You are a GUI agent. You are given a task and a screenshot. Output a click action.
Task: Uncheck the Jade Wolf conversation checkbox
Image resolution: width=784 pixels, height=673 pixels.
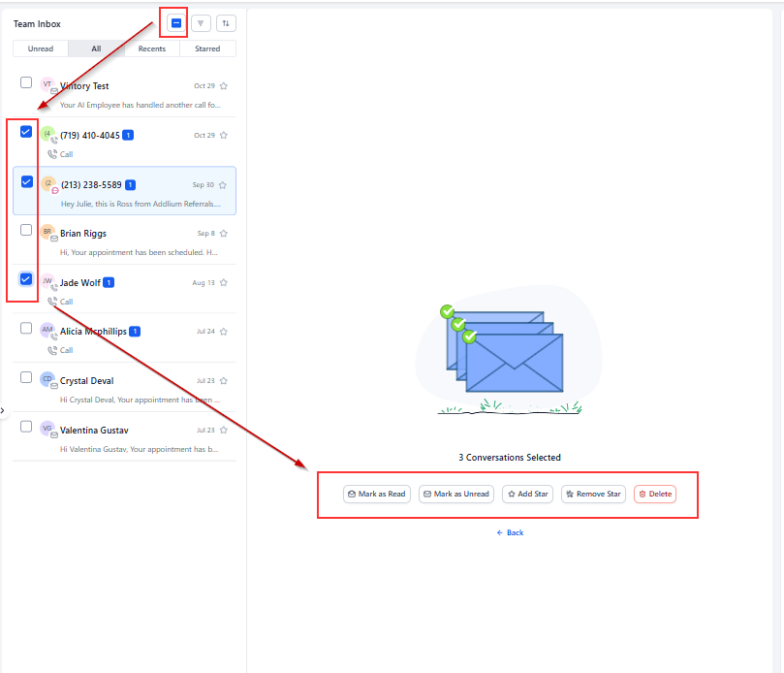[x=26, y=279]
